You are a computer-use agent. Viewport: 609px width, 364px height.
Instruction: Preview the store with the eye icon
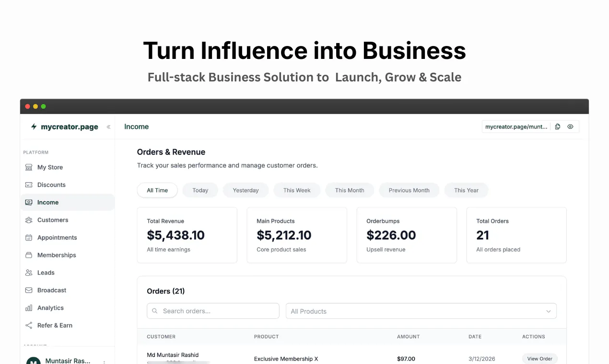(571, 127)
